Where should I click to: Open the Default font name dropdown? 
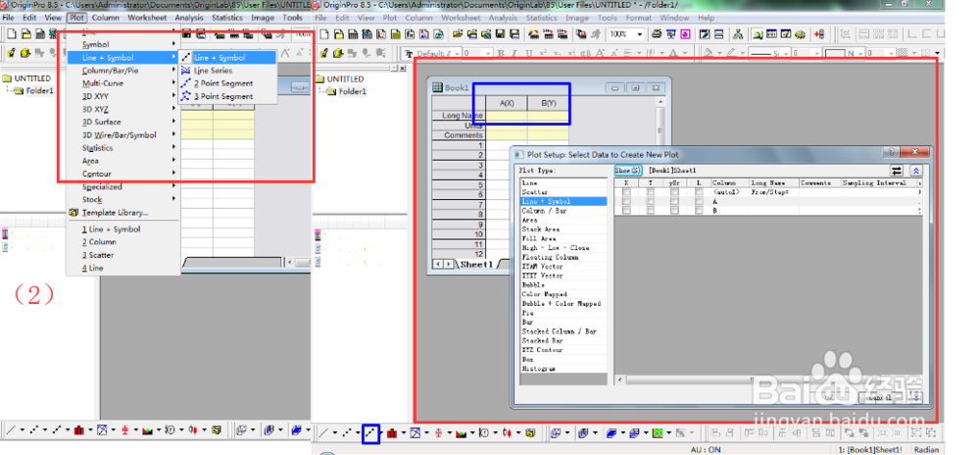(458, 54)
